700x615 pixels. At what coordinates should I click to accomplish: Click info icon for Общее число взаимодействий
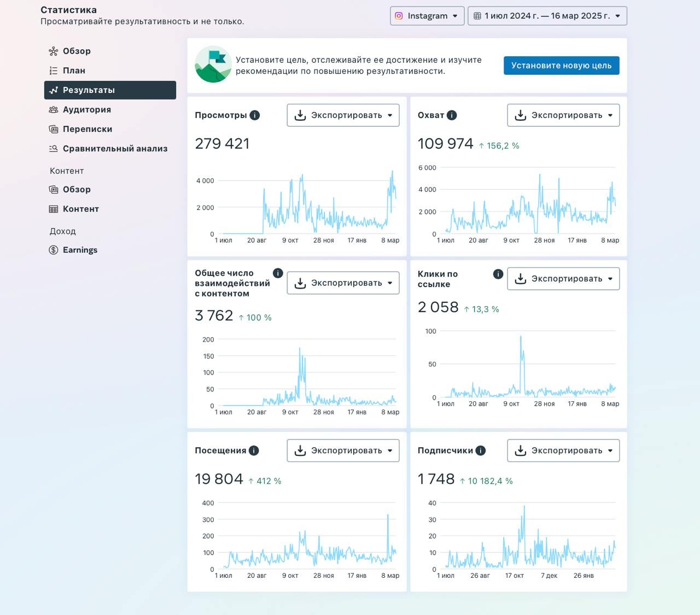[278, 273]
